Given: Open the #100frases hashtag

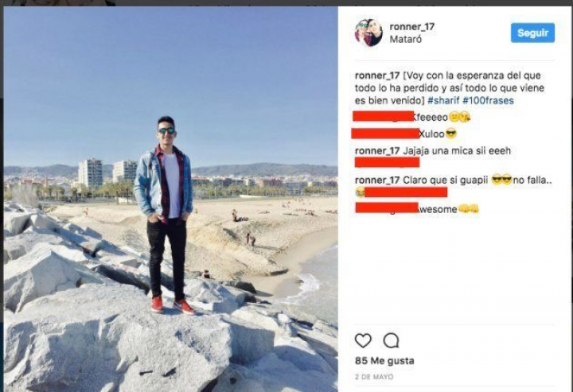Looking at the screenshot, I should [488, 100].
